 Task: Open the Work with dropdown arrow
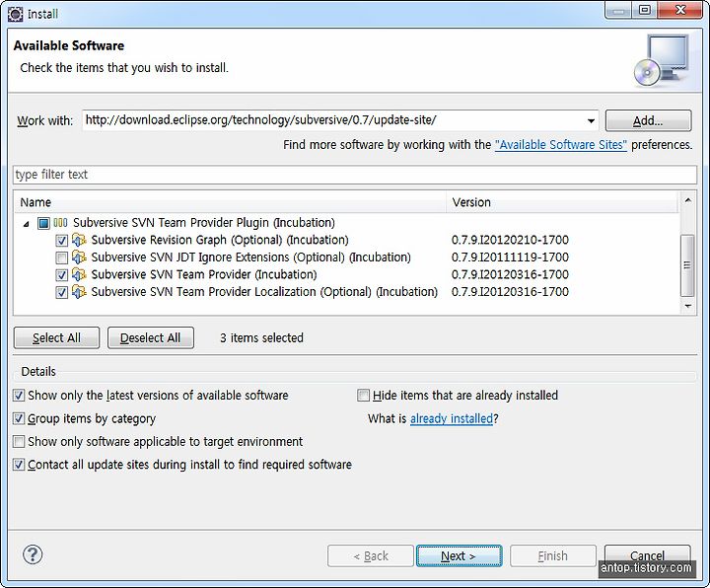coord(591,121)
